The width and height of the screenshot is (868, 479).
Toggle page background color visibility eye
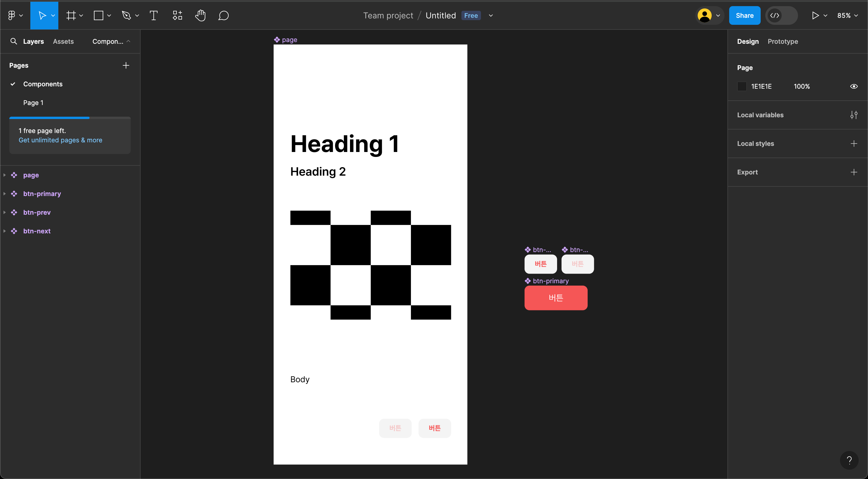pos(853,86)
